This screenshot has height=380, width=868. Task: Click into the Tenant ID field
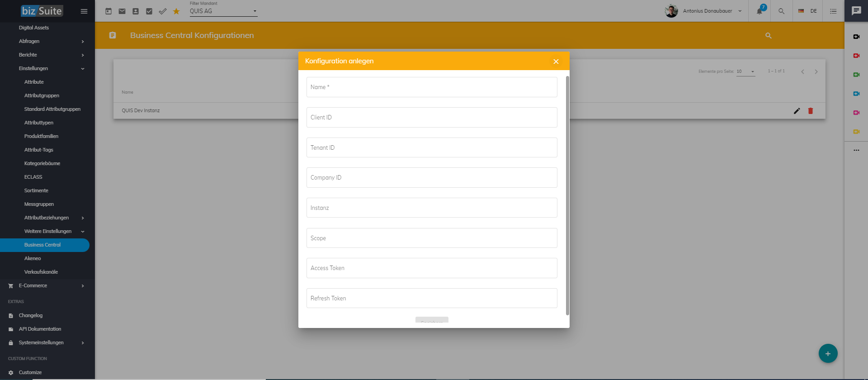click(x=432, y=147)
